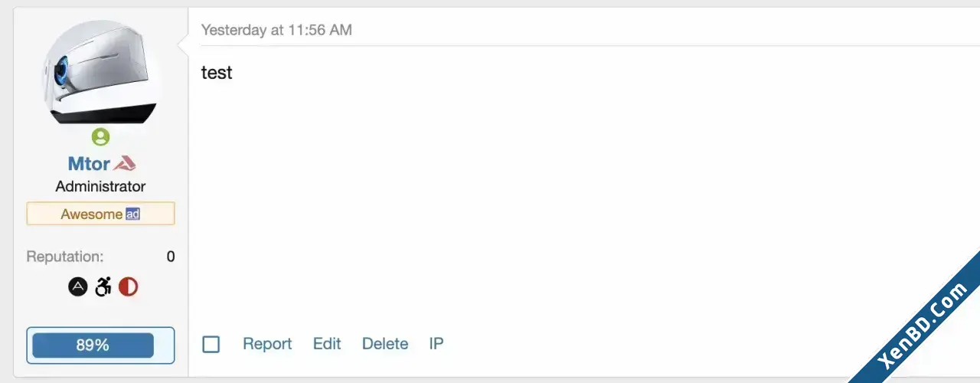
Task: Delete the test post
Action: pos(385,344)
